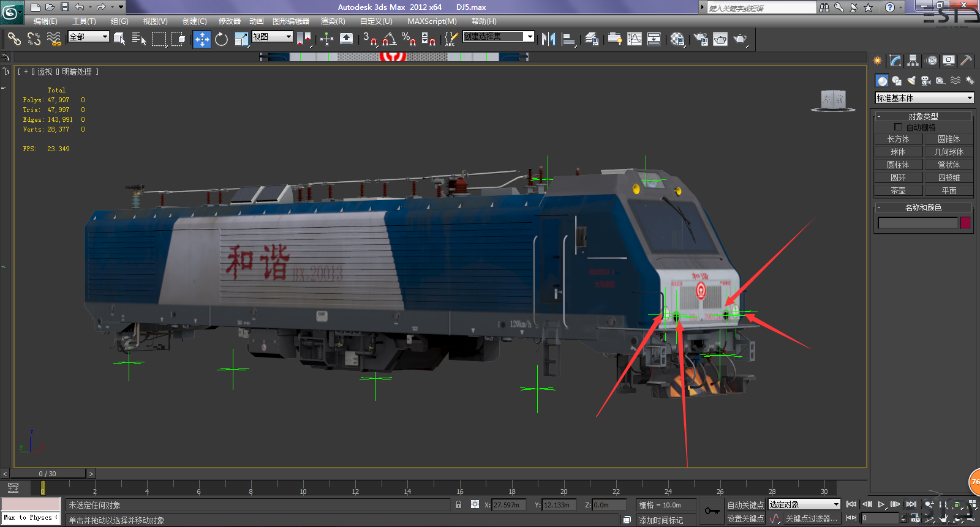Open the 修改器 menu
This screenshot has width=980, height=527.
pos(230,21)
